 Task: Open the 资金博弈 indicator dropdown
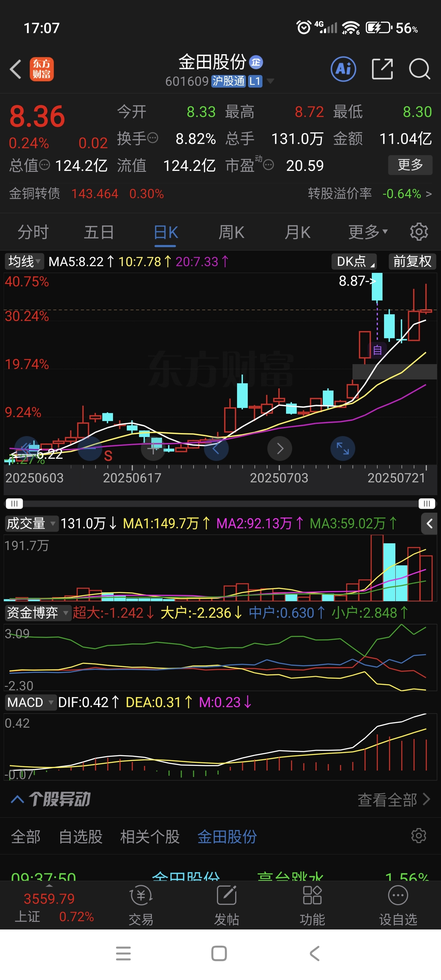pos(38,613)
